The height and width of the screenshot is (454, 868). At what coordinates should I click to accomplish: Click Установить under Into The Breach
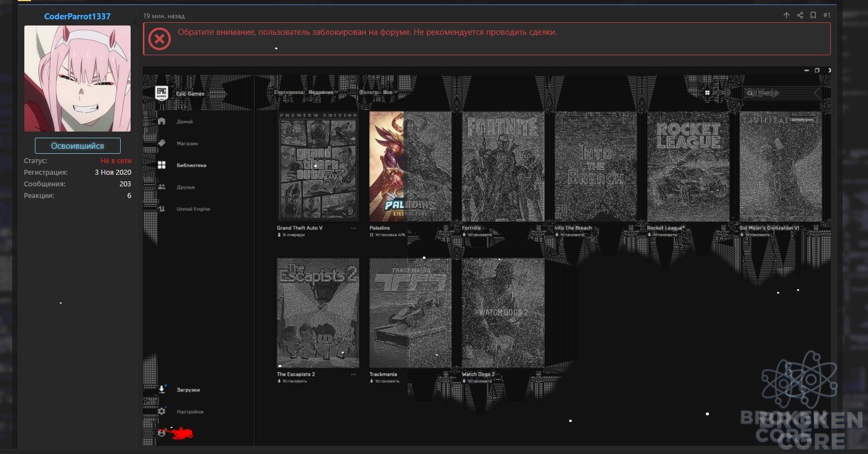(569, 235)
